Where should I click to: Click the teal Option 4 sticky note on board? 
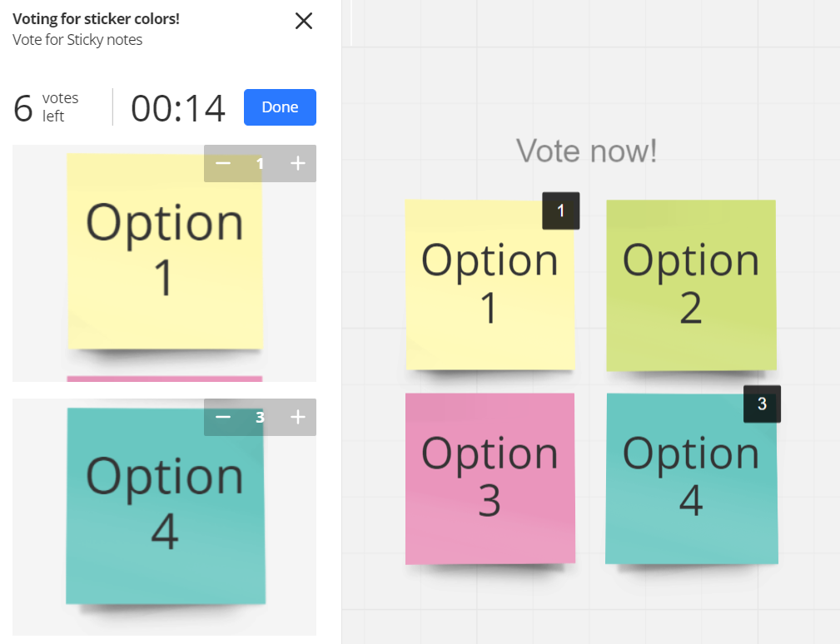coord(691,478)
